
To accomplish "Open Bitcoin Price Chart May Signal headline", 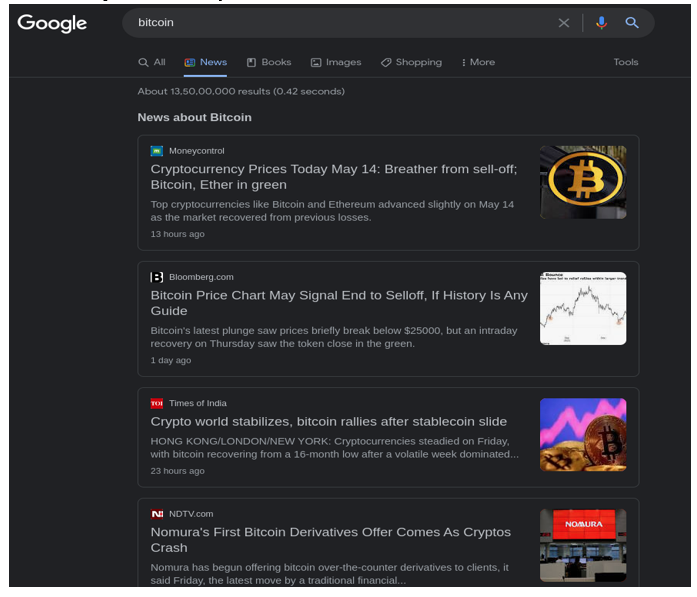I will pyautogui.click(x=339, y=303).
